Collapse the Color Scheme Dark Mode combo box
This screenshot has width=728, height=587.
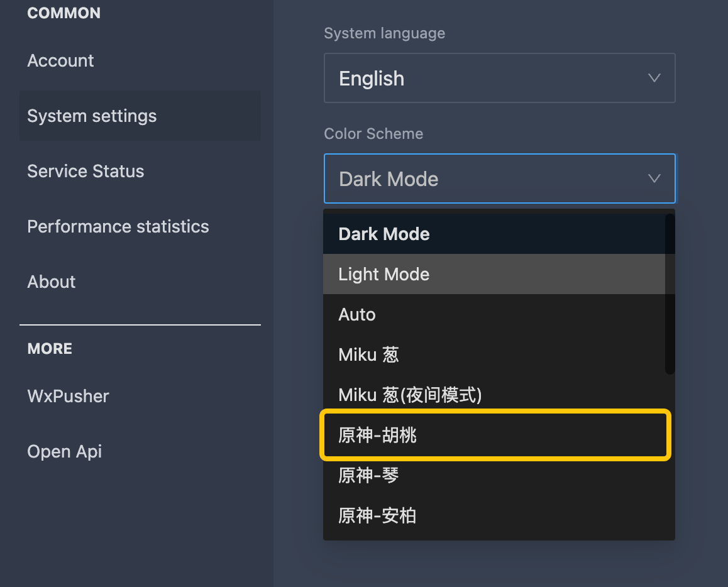[x=499, y=178]
